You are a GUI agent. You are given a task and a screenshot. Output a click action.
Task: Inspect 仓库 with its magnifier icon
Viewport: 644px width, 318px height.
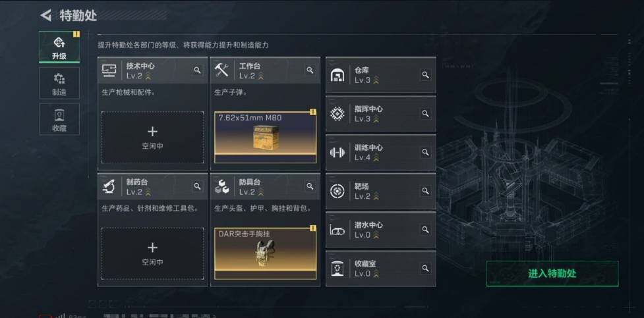(x=426, y=74)
